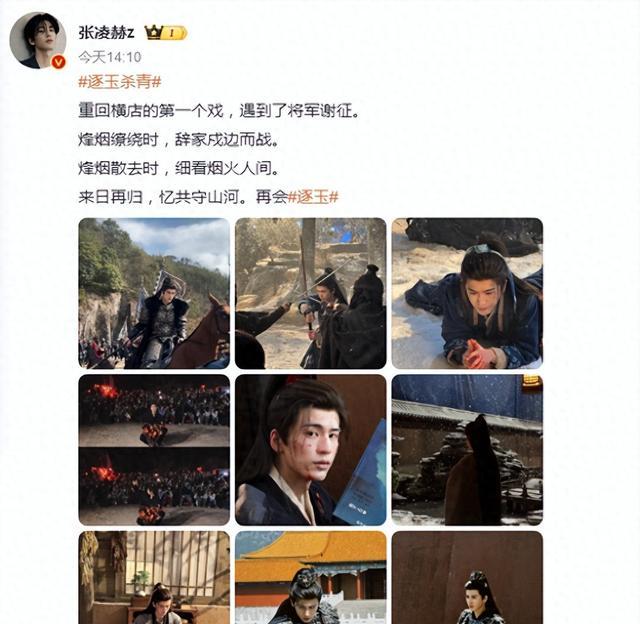
Task: Click text line 来日再归，忆共守山河
Action: tap(163, 198)
